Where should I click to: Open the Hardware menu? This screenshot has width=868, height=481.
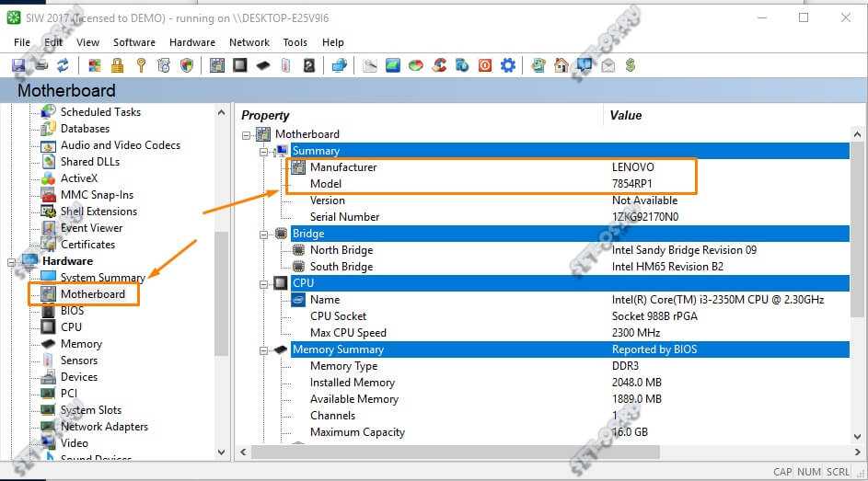(x=191, y=42)
